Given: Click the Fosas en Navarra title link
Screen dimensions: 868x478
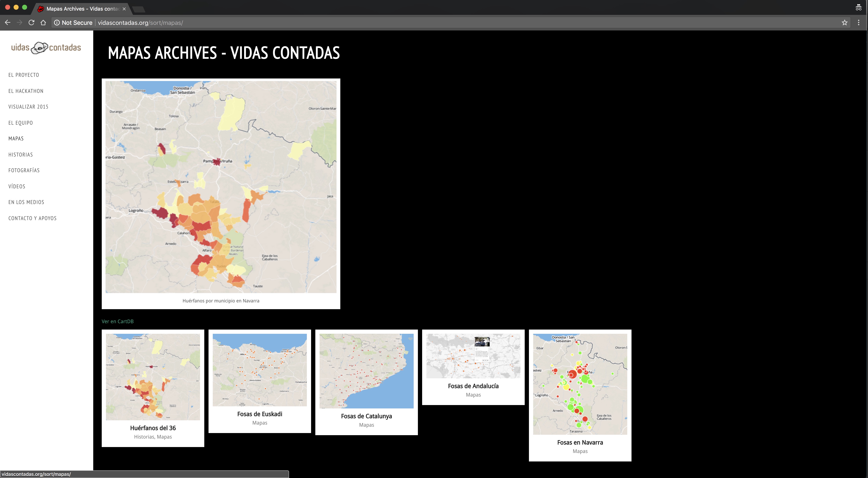Looking at the screenshot, I should click(580, 442).
